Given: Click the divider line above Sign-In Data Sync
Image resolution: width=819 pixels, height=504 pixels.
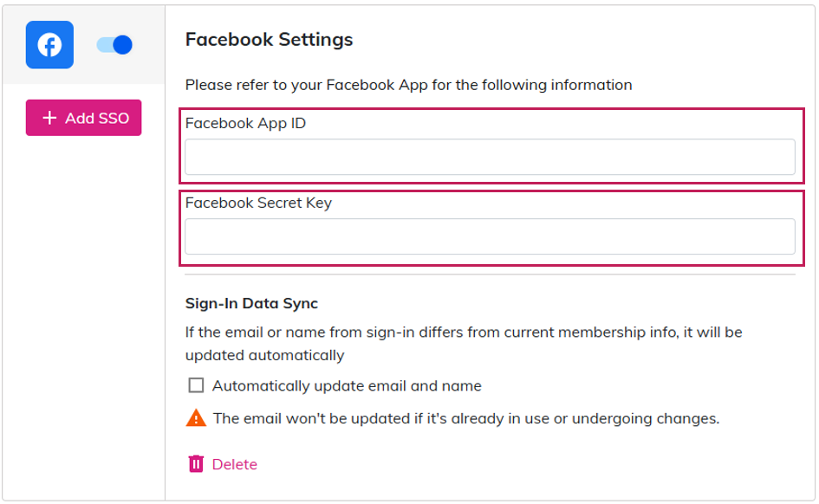Looking at the screenshot, I should [x=490, y=275].
